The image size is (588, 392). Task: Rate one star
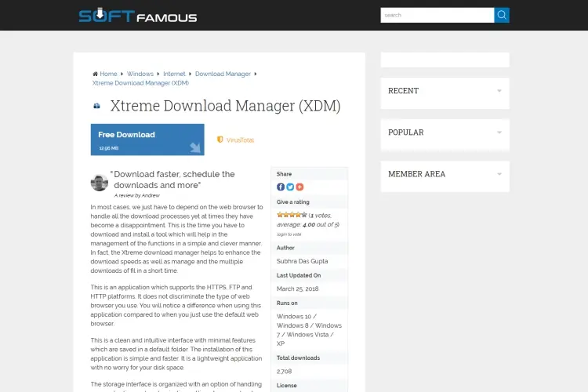(x=280, y=215)
